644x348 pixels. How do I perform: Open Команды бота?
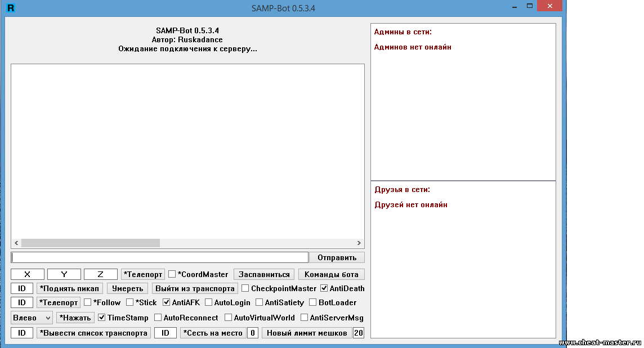(x=332, y=274)
